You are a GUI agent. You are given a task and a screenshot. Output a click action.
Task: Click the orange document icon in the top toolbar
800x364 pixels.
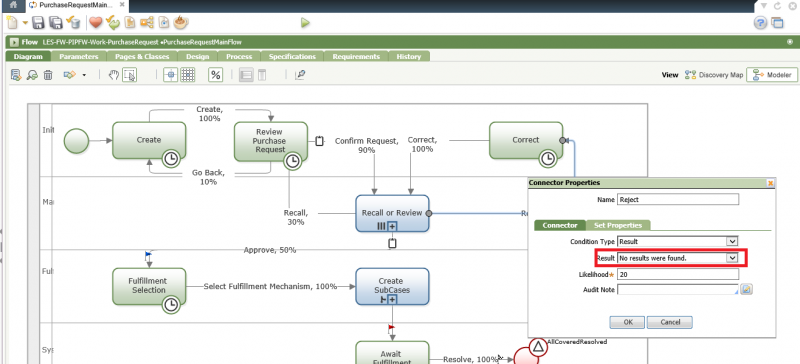click(130, 22)
